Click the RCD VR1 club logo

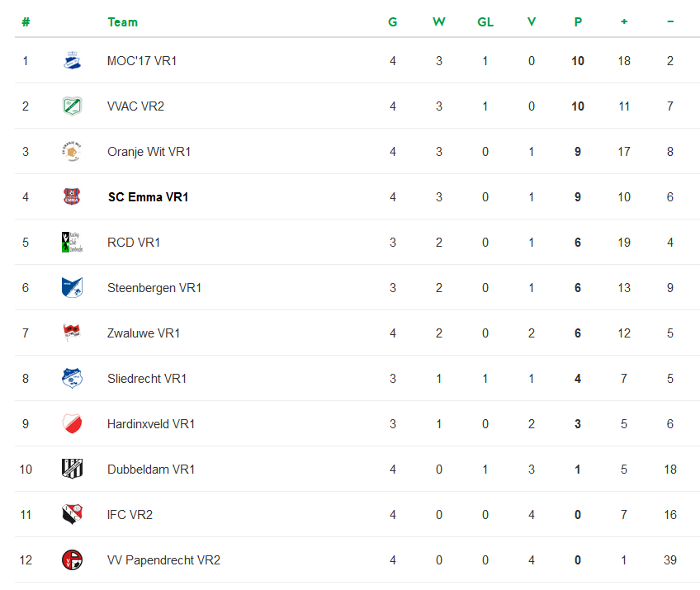point(72,243)
